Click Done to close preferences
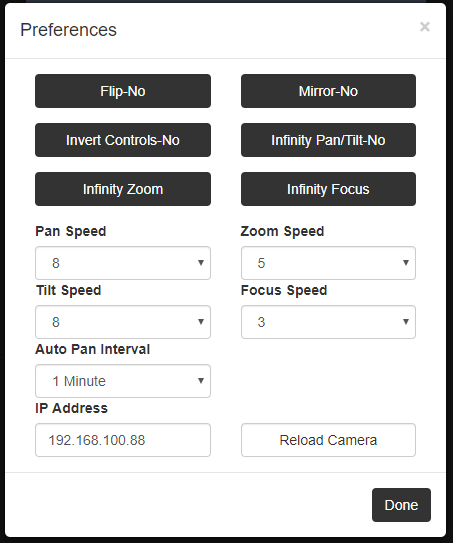 (401, 505)
